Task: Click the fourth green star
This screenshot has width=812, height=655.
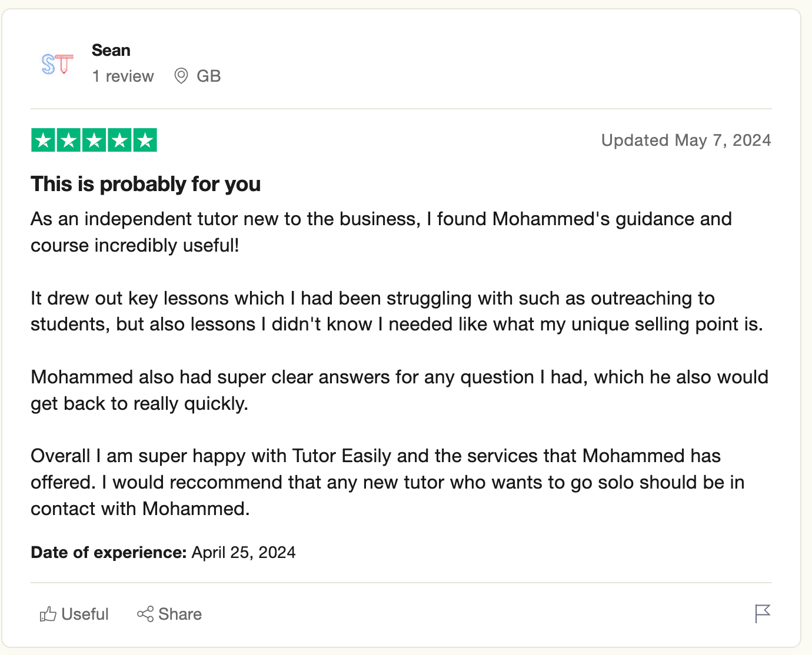Action: pyautogui.click(x=119, y=141)
